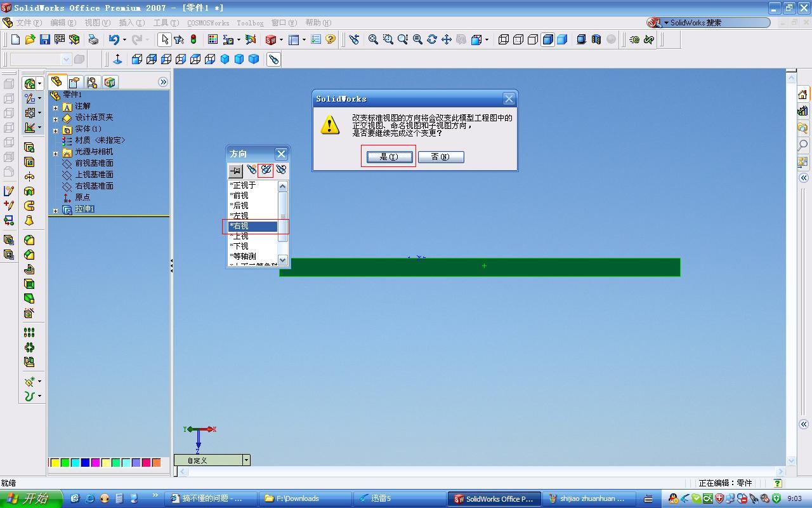Click the New document icon
This screenshot has height=508, width=812.
tap(16, 39)
